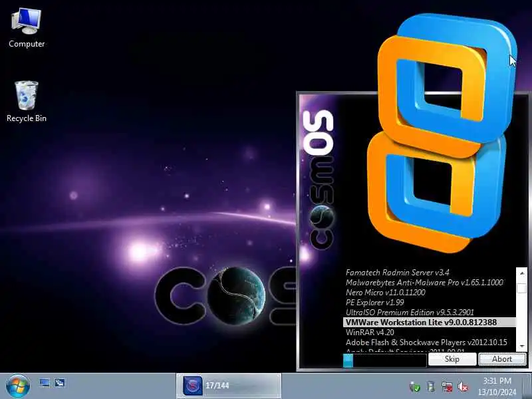Open the clock showing 3:31 PM
This screenshot has height=399, width=532.
pyautogui.click(x=497, y=386)
